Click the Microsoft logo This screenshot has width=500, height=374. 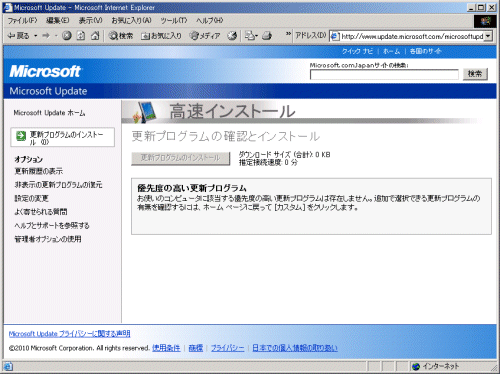click(45, 71)
